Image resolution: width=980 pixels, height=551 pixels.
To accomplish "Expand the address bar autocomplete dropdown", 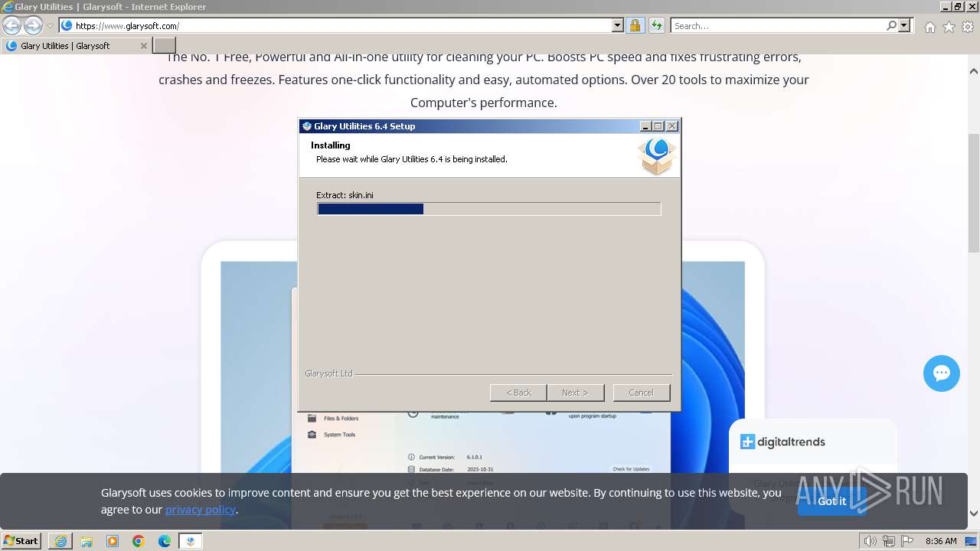I will coord(618,25).
